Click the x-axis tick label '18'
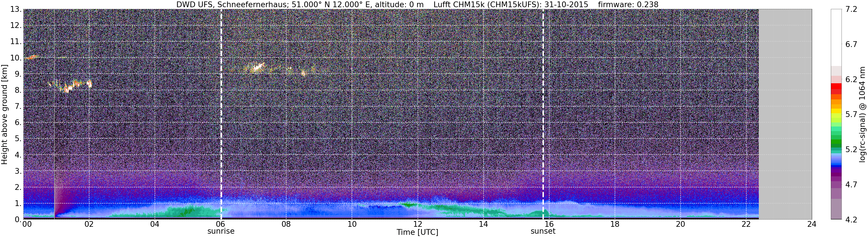 614,224
